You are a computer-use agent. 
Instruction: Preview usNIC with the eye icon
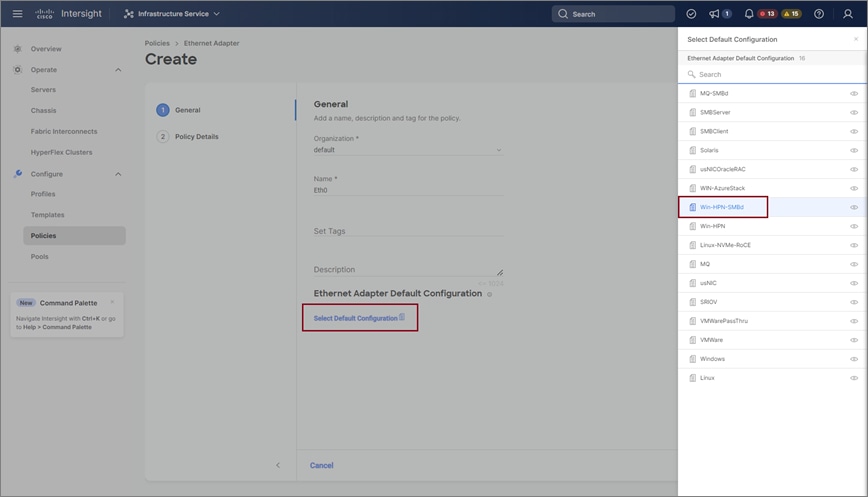tap(854, 283)
